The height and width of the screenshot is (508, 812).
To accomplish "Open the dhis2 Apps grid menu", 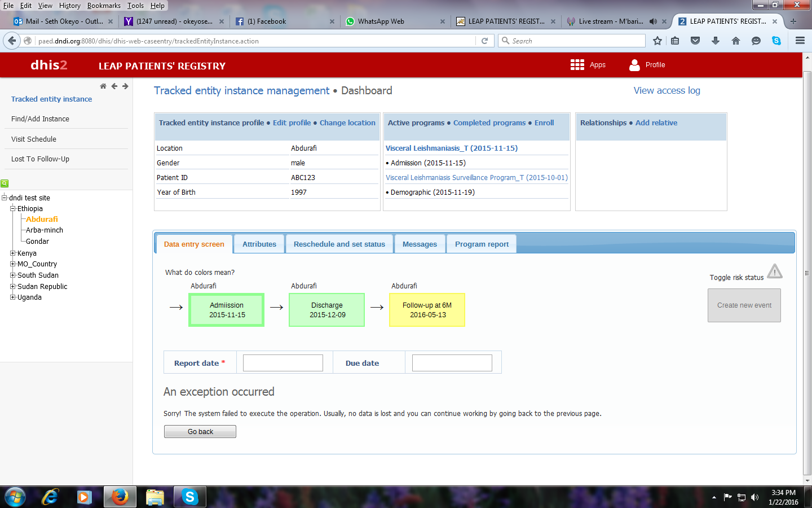I will tap(577, 65).
